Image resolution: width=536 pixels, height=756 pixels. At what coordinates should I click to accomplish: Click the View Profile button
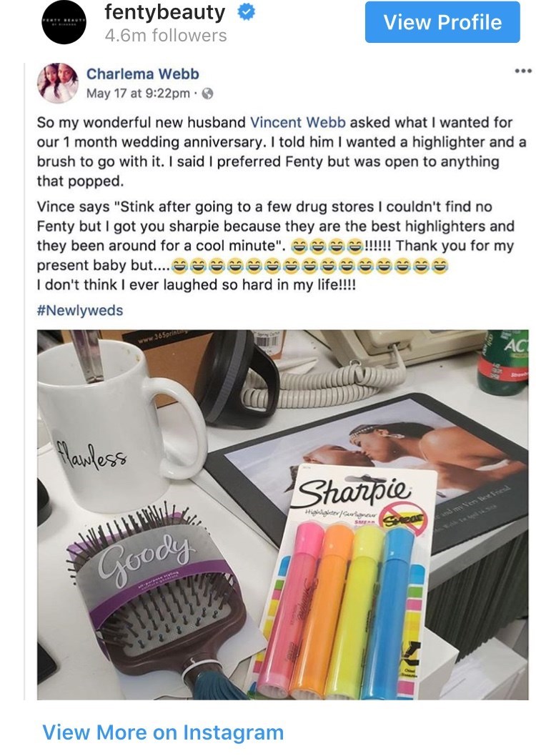pos(442,22)
